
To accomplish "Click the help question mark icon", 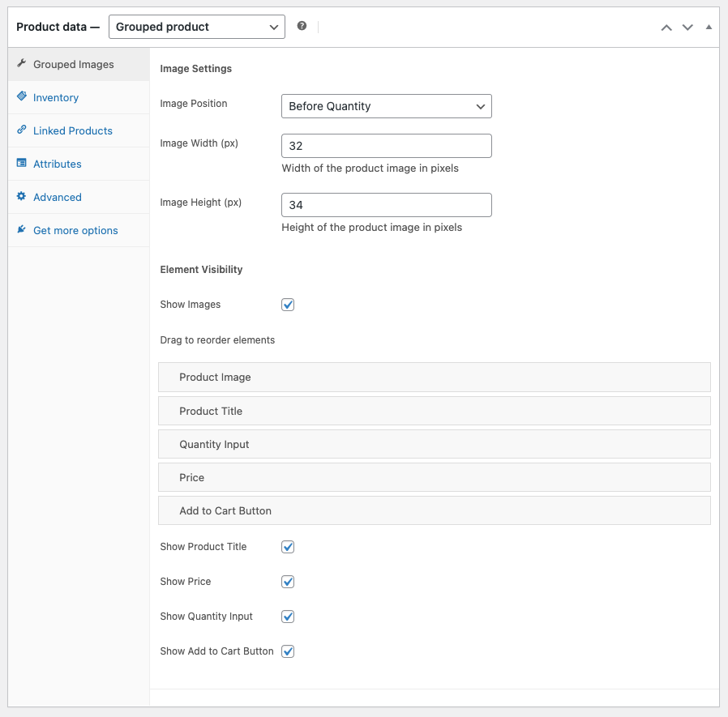I will (302, 26).
